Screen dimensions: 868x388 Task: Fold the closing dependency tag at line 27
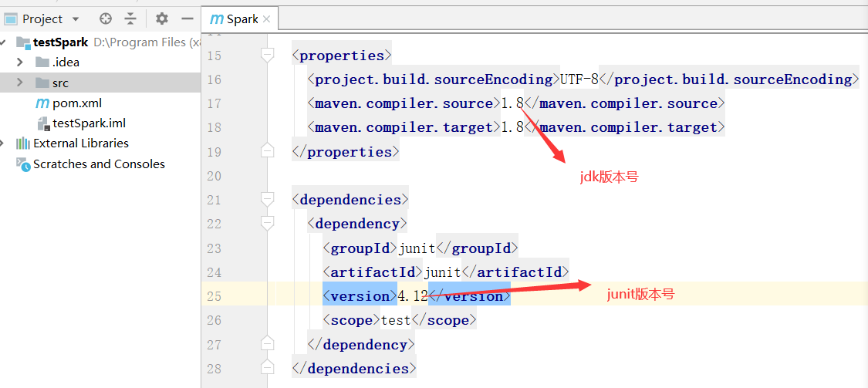click(x=268, y=344)
